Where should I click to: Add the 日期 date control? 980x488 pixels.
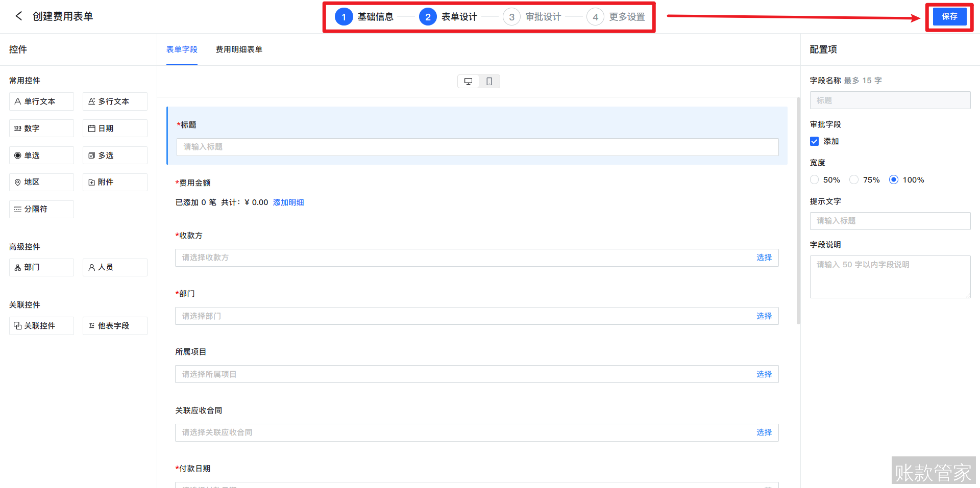click(x=115, y=129)
